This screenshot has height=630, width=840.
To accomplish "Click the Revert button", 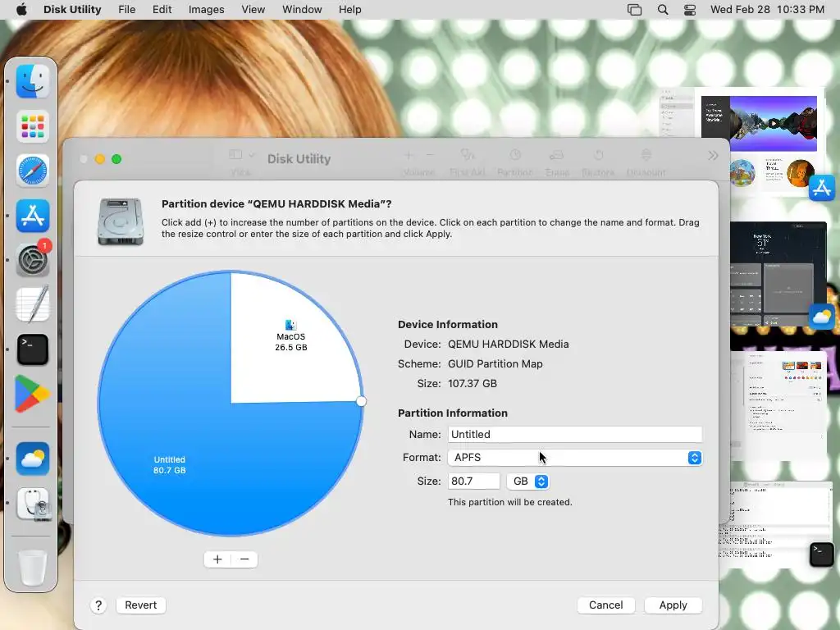I will [141, 605].
